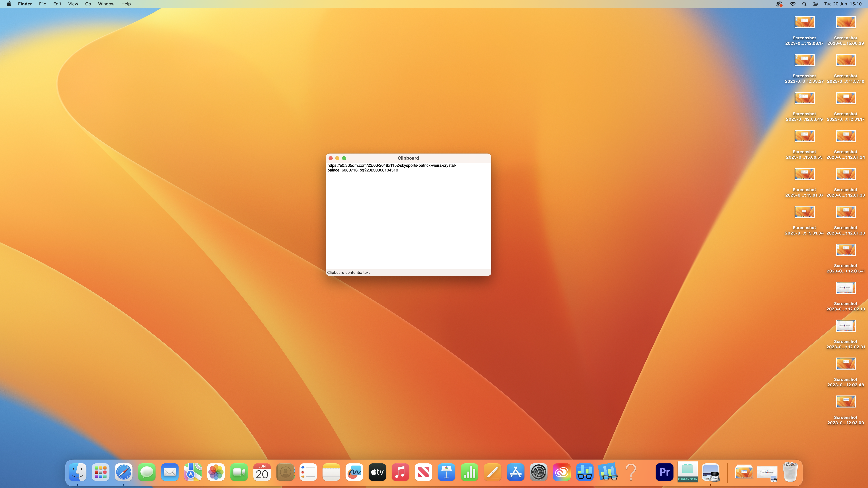This screenshot has width=868, height=488.
Task: Open the File menu
Action: tap(42, 4)
